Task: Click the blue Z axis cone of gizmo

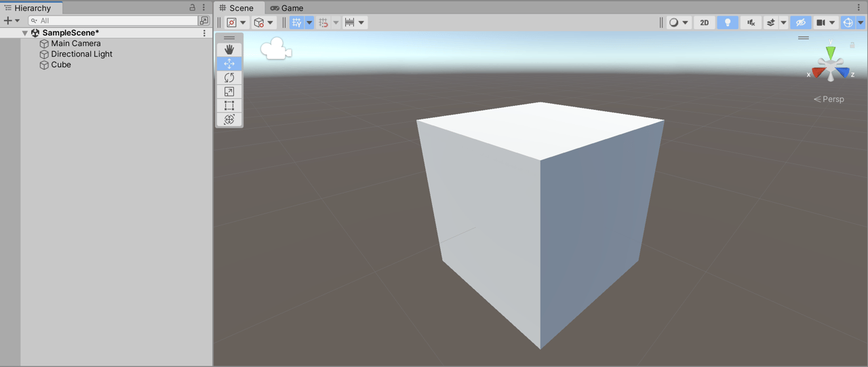Action: coord(843,73)
